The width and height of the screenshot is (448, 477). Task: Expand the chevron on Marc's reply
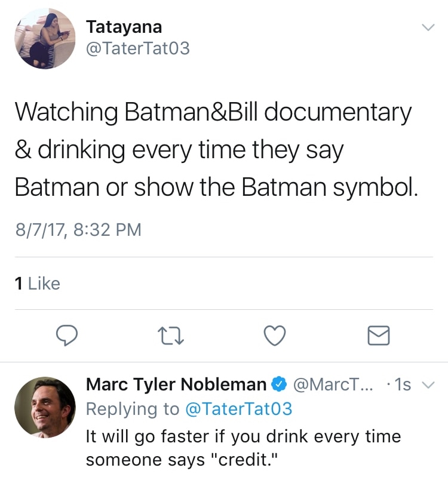point(428,386)
